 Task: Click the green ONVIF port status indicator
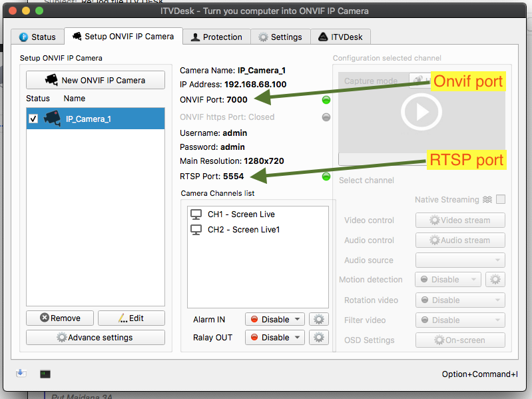(326, 100)
